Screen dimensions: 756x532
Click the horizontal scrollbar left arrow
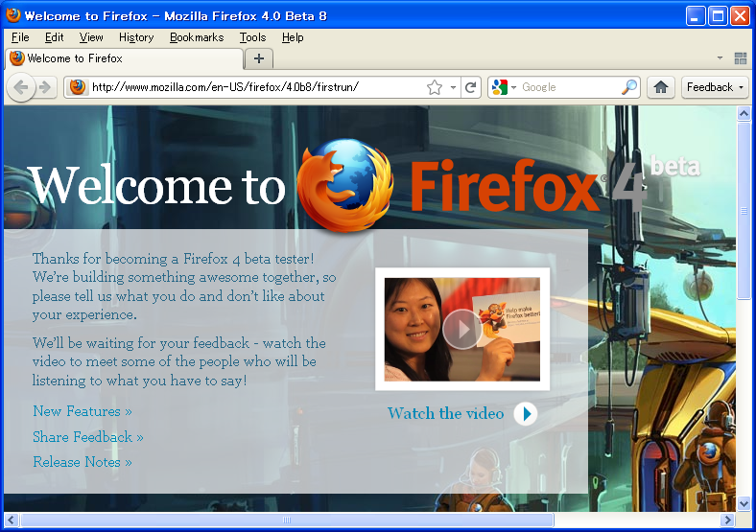point(12,520)
